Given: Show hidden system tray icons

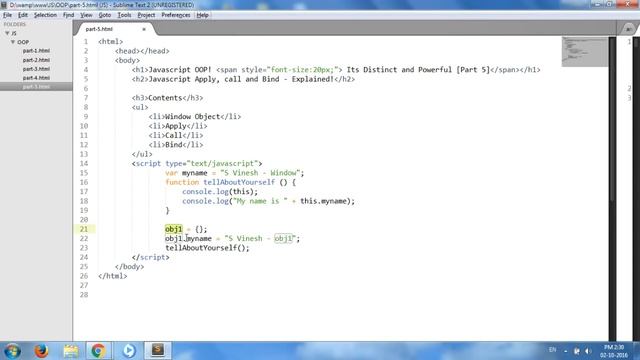Looking at the screenshot, I should pyautogui.click(x=565, y=351).
